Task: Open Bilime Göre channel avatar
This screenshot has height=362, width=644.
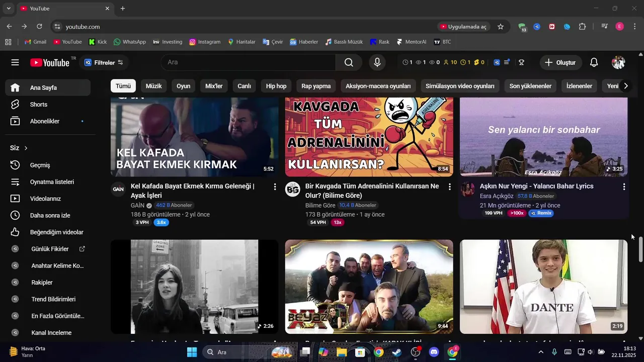Action: (293, 189)
